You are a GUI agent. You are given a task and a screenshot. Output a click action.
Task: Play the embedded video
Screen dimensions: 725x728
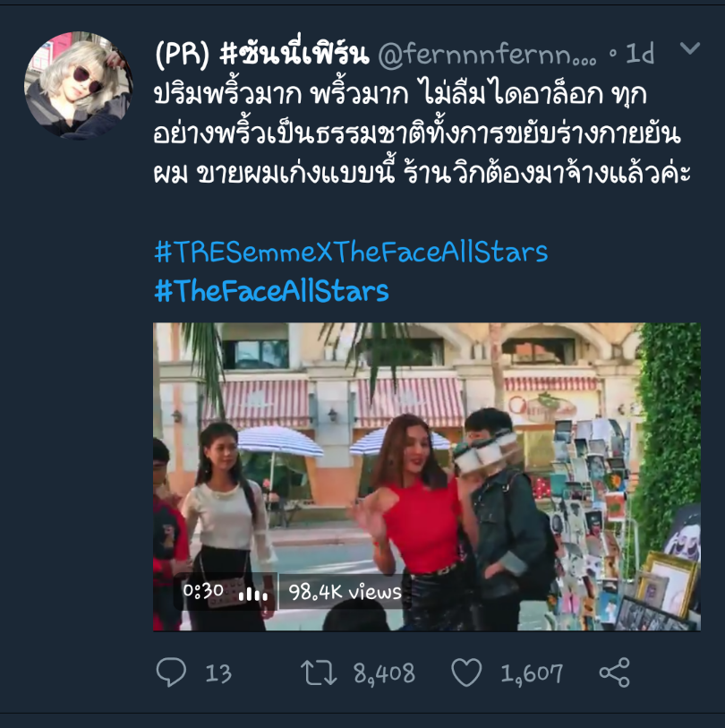[x=427, y=476]
